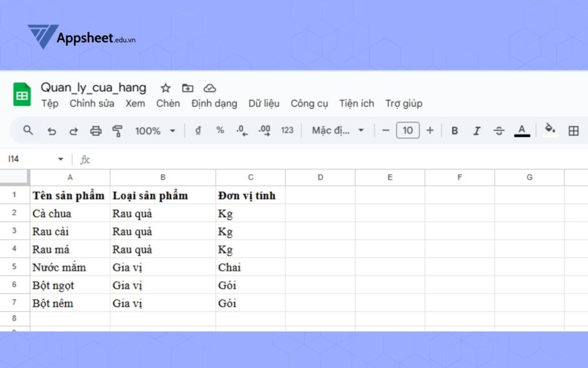The image size is (588, 368).
Task: Click the redo arrow icon
Action: [73, 131]
